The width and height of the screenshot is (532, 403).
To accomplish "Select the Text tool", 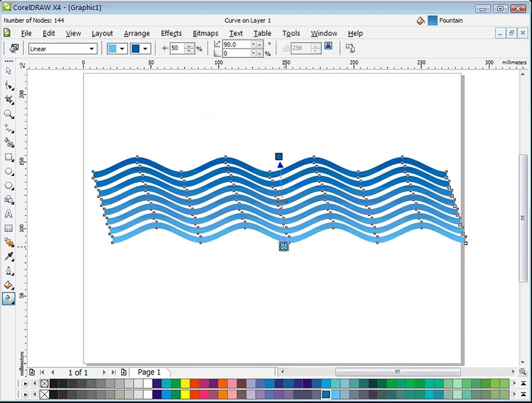I will 8,214.
